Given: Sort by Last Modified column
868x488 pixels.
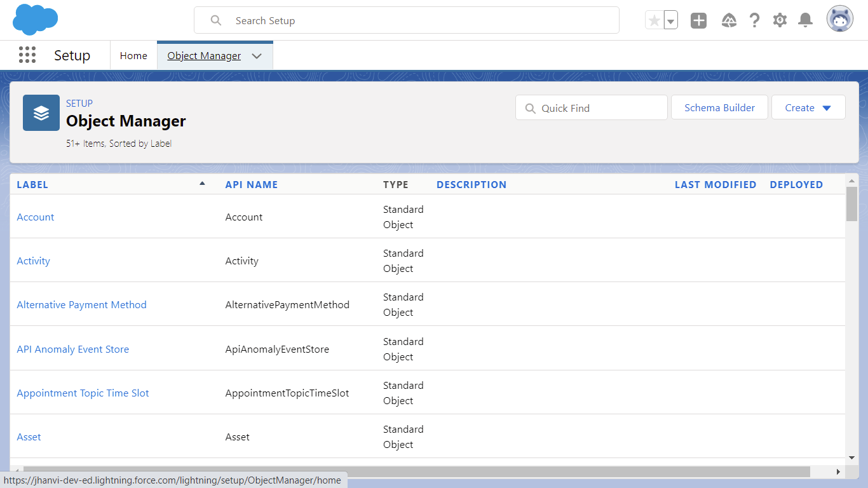Looking at the screenshot, I should 715,185.
